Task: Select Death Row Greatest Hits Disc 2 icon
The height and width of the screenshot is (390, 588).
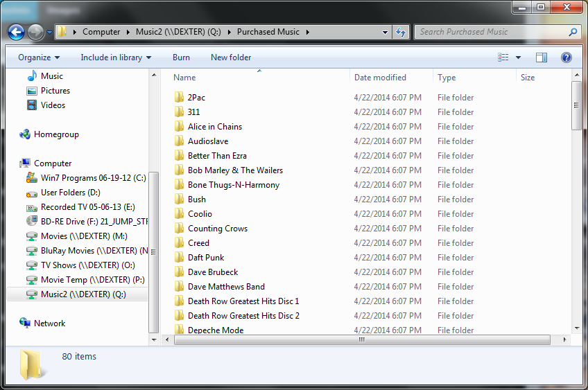Action: point(179,315)
